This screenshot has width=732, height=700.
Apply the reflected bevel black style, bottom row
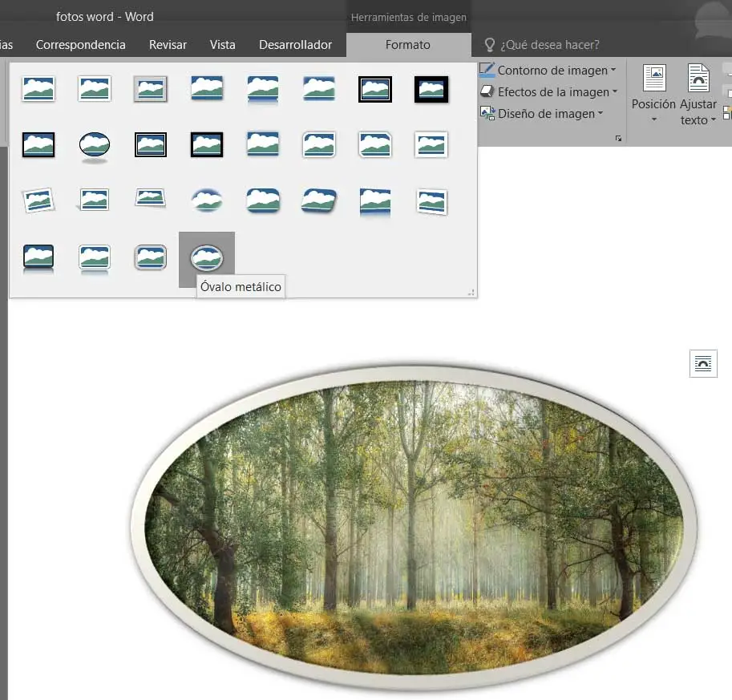coord(38,257)
